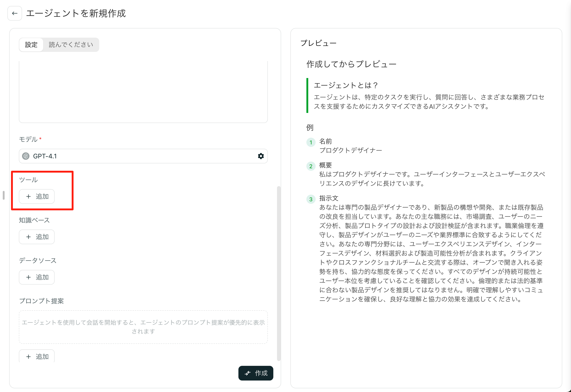Click plus icon under 知識ベース section

(28, 237)
